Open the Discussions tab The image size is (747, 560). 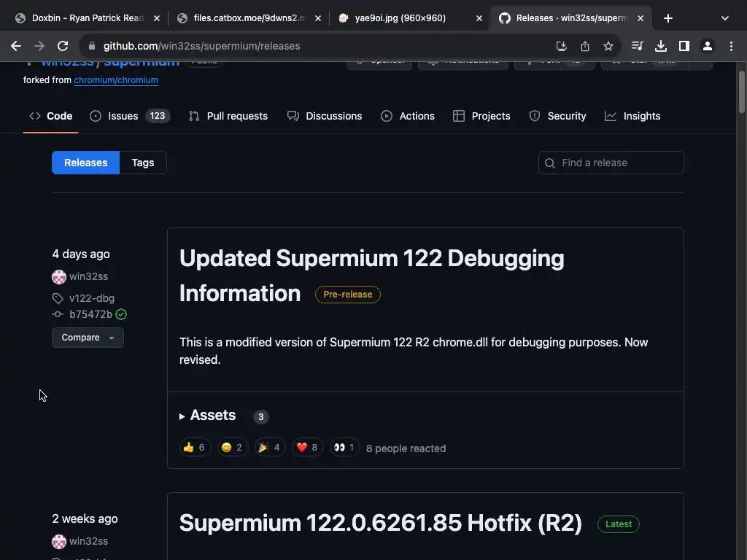(x=325, y=116)
